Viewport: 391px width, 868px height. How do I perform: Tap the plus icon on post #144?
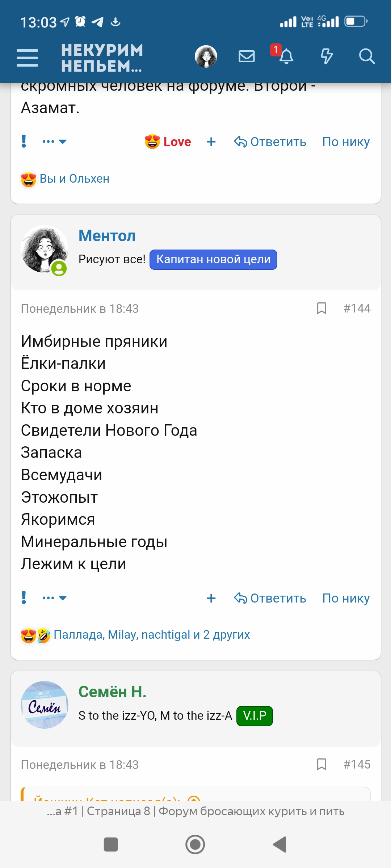pos(211,598)
